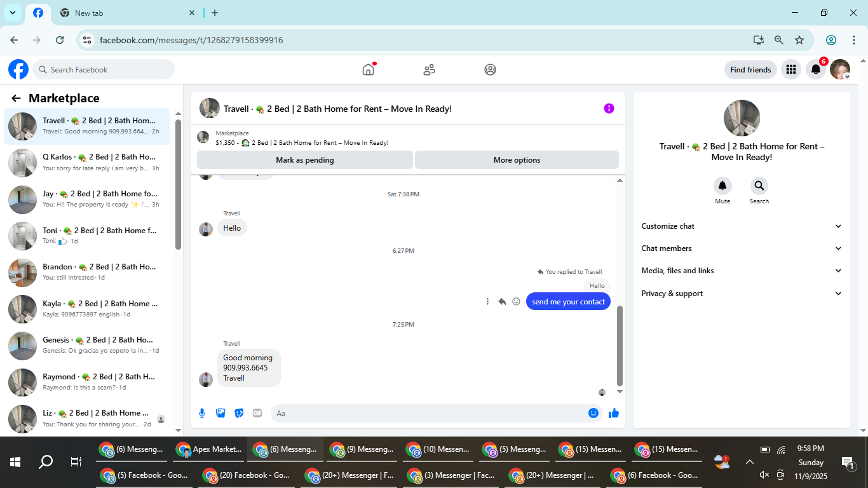The width and height of the screenshot is (868, 488).
Task: Open more options for 'send me your contact' message
Action: (487, 302)
